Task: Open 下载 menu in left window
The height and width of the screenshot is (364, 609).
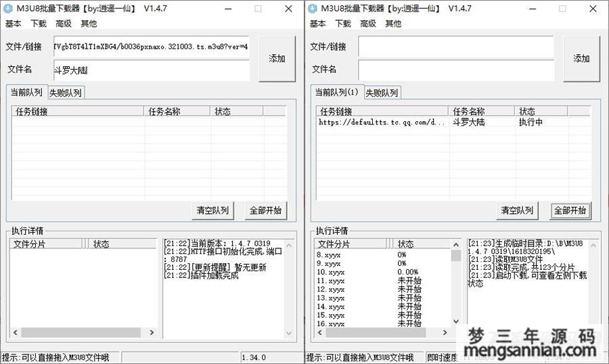Action: (x=39, y=24)
